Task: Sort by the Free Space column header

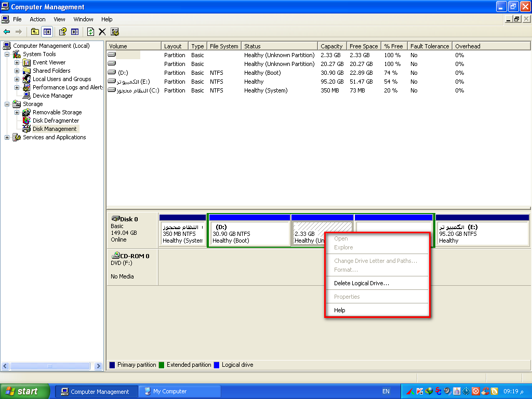Action: (x=364, y=46)
